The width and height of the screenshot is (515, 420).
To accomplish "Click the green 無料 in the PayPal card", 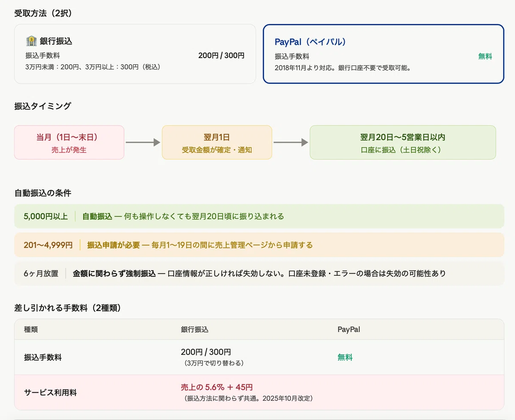I will [485, 56].
